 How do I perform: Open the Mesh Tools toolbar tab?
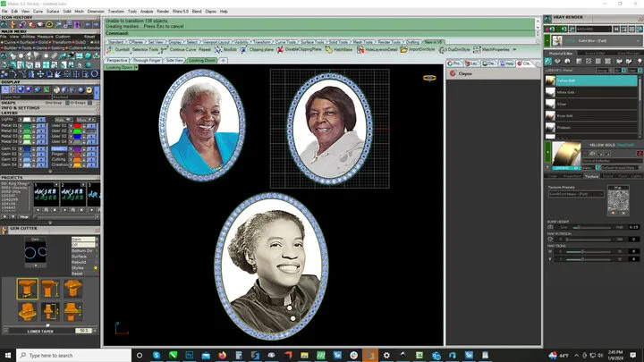(363, 42)
